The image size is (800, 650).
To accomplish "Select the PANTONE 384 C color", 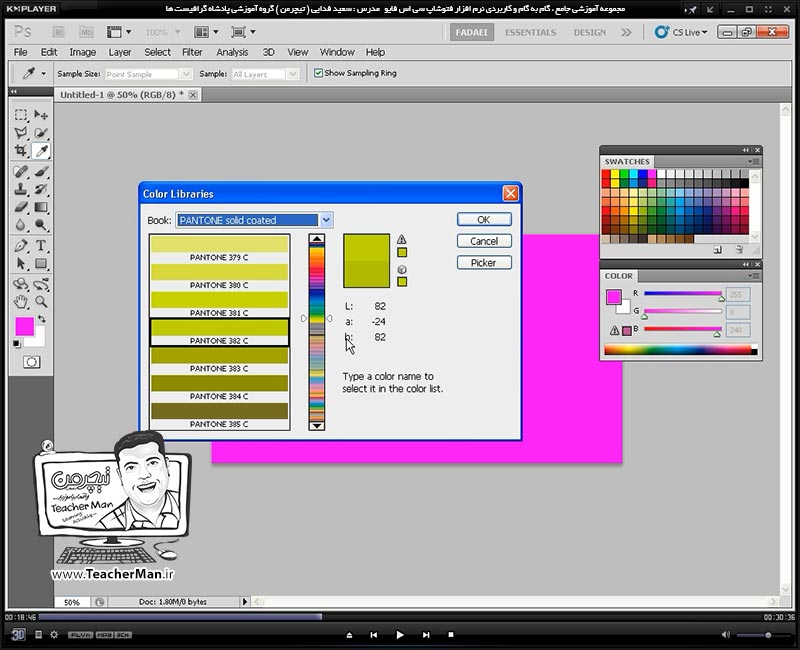I will point(219,388).
